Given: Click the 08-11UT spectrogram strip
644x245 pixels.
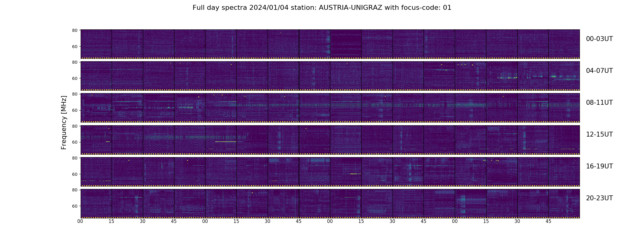Looking at the screenshot, I should pyautogui.click(x=330, y=108).
